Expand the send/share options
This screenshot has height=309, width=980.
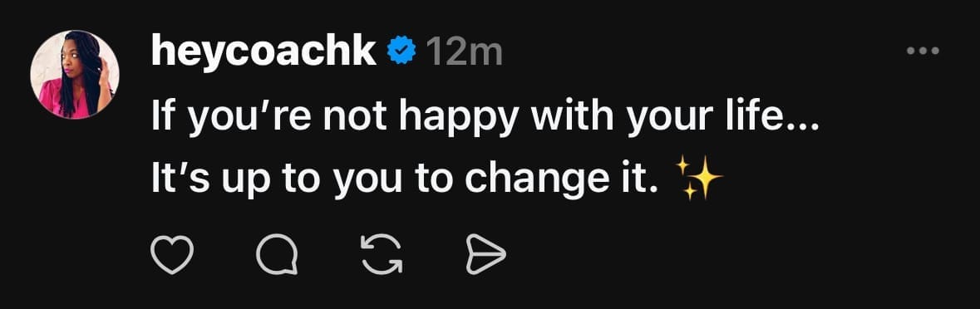coord(485,255)
